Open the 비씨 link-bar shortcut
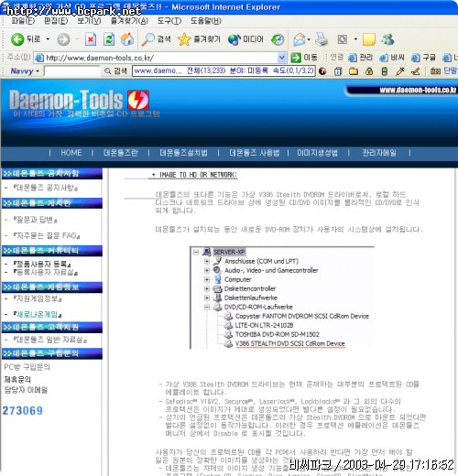This screenshot has width=458, height=476. pos(392,58)
